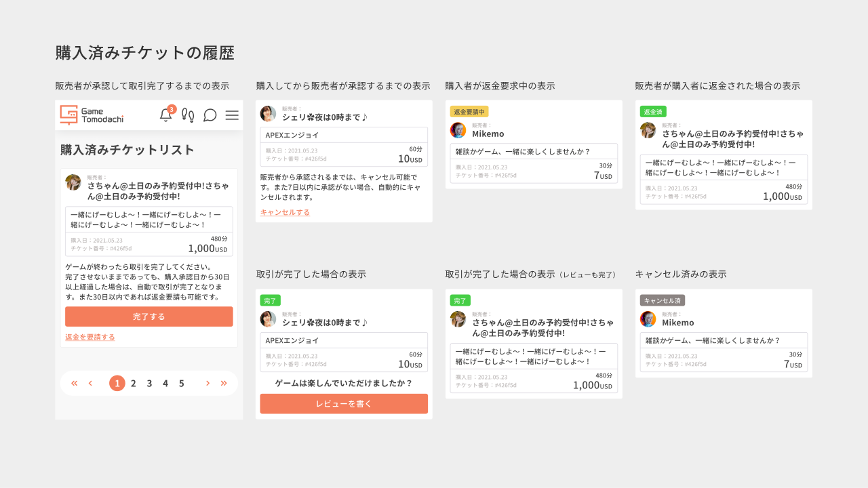The image size is (868, 488).
Task: Jump to last page with double-right arrow
Action: 224,383
